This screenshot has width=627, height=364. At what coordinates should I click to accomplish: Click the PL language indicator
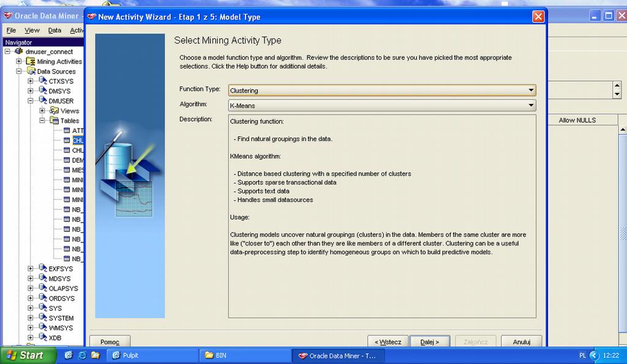click(x=582, y=355)
